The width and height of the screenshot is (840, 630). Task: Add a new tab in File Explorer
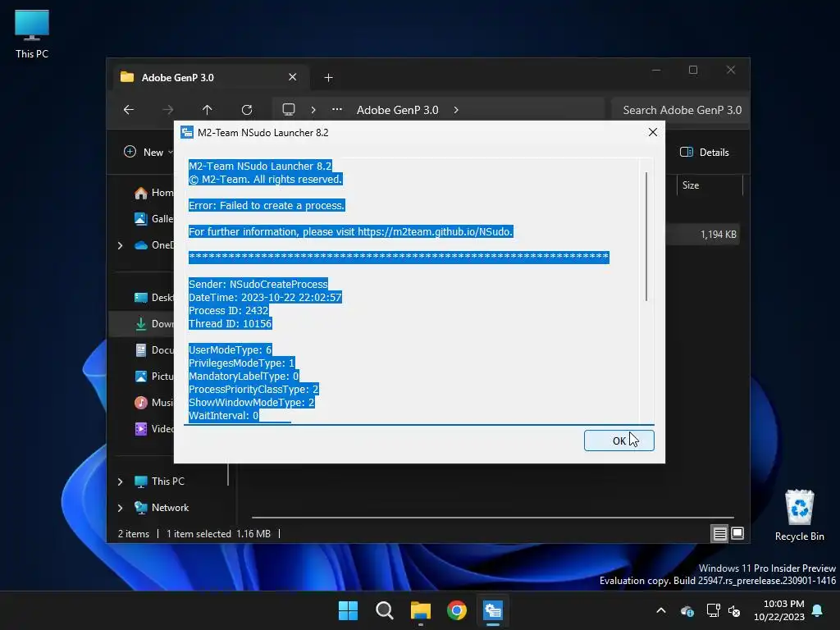328,78
